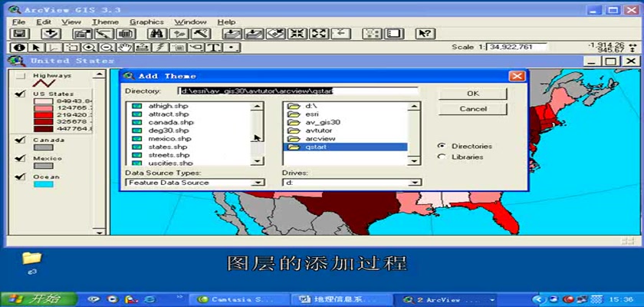The height and width of the screenshot is (307, 644).
Task: Click the Find binoculars icon
Action: pos(158,34)
